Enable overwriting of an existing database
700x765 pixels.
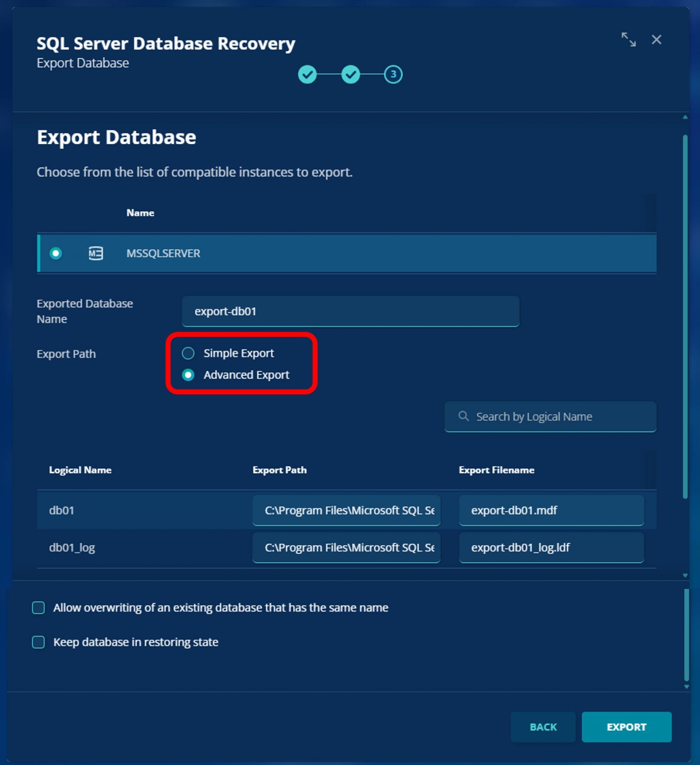[39, 608]
